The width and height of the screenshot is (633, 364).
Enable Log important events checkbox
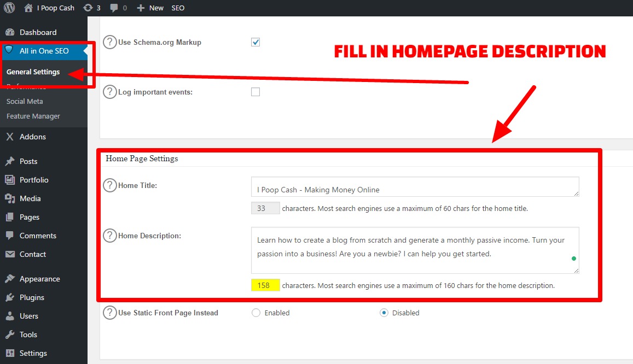point(255,92)
